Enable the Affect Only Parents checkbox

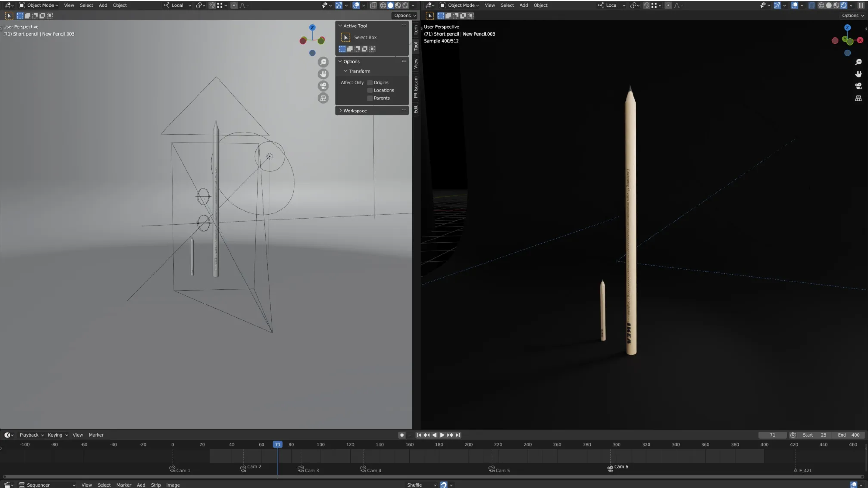point(370,98)
